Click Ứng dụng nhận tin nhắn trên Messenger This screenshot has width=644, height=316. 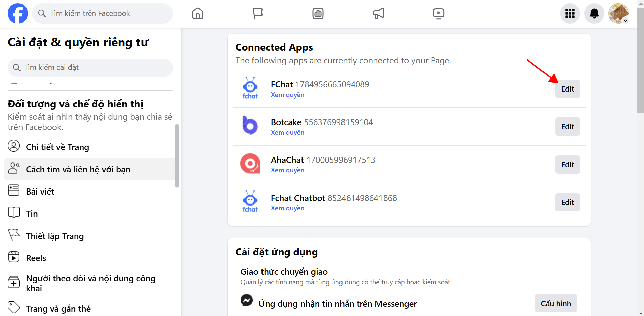click(338, 304)
